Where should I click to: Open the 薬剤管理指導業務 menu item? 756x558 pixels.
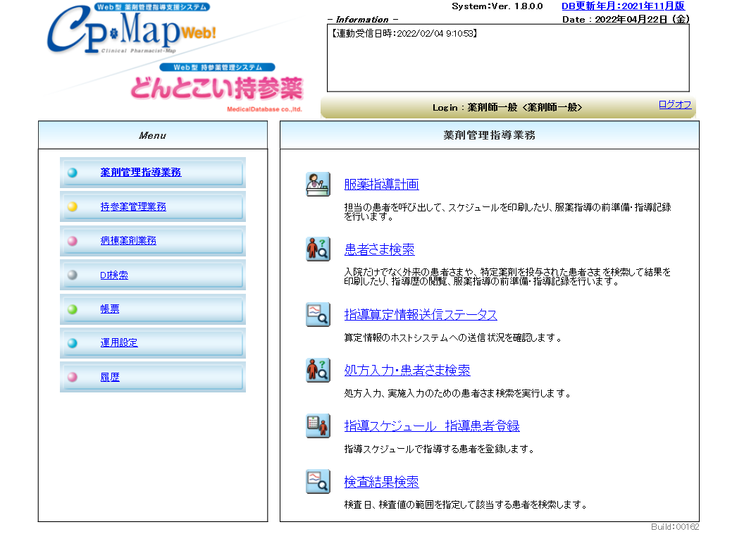point(140,172)
